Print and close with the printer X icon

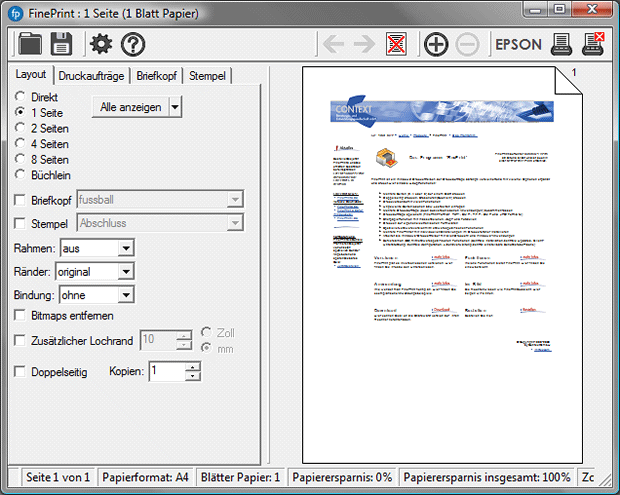(593, 44)
